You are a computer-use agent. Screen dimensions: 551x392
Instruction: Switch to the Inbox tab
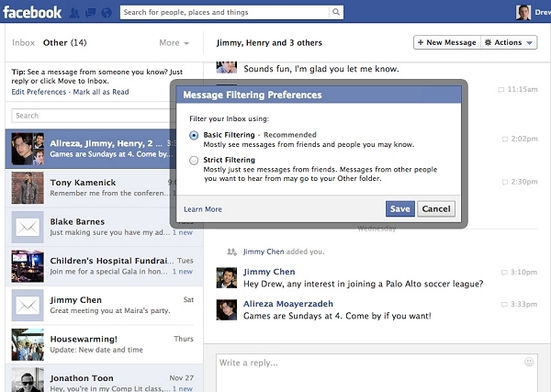24,43
